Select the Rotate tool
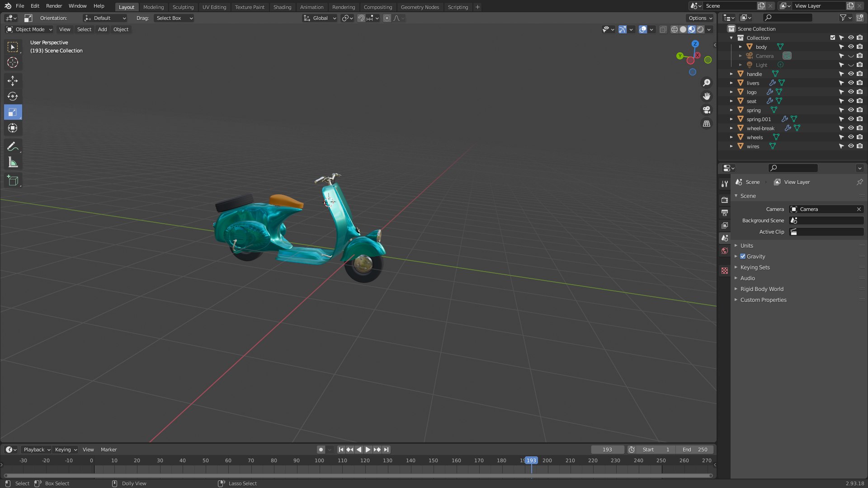The image size is (868, 488). coord(13,96)
